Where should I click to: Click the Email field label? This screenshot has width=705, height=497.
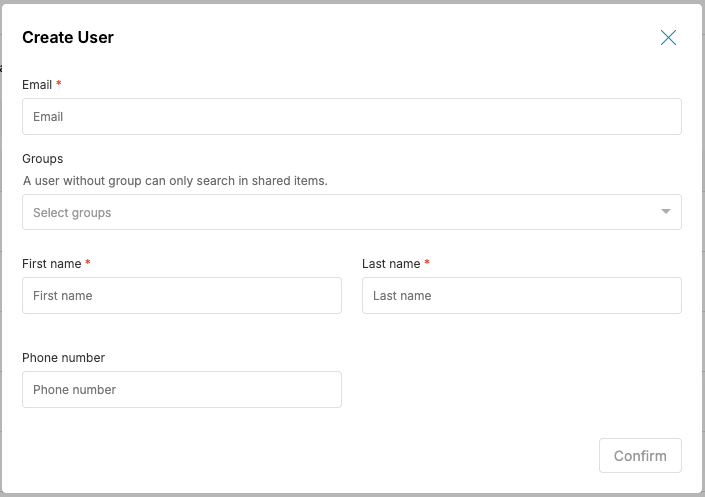(x=37, y=85)
